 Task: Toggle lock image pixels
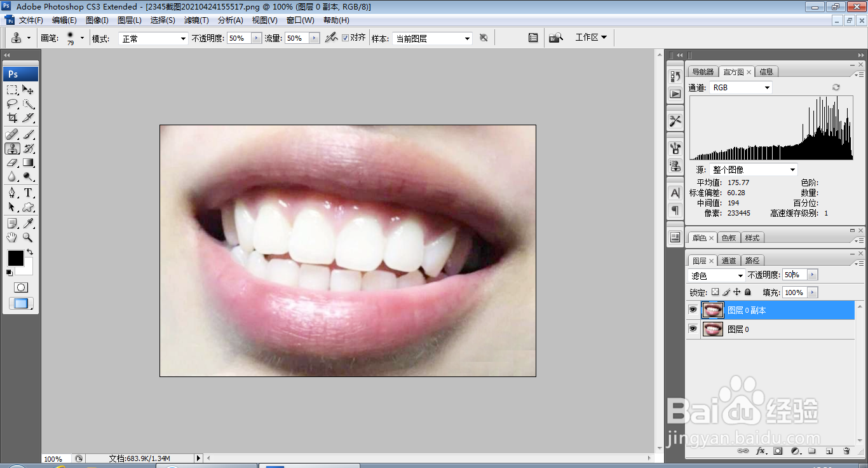726,292
